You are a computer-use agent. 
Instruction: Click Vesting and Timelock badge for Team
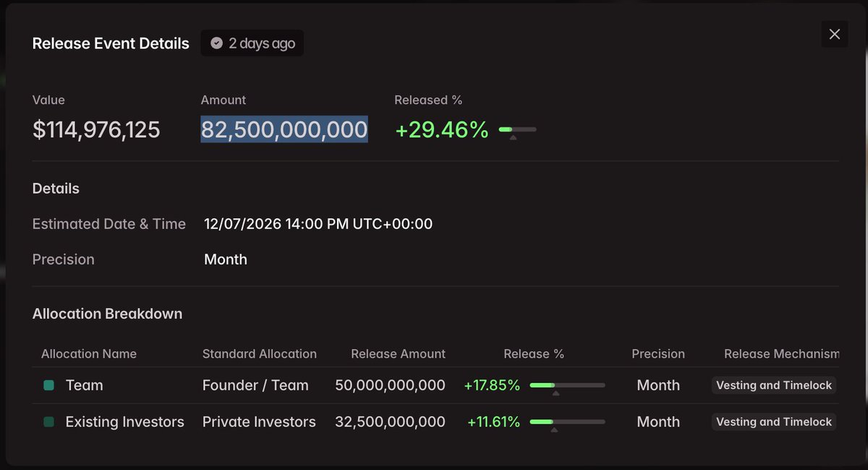click(x=774, y=385)
